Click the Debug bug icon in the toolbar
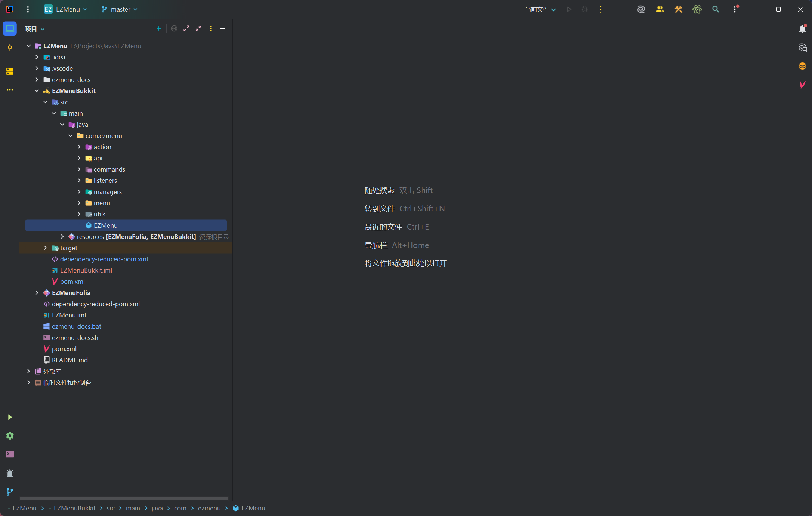 585,9
